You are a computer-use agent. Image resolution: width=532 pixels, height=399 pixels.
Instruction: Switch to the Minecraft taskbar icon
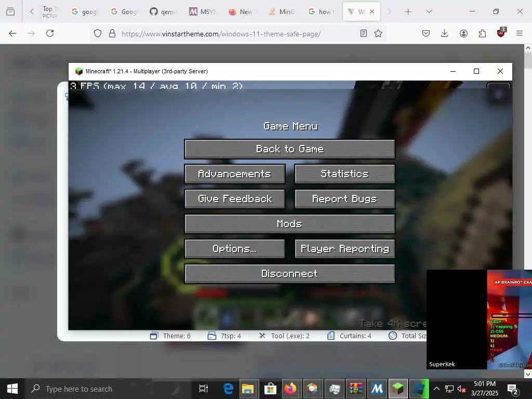397,389
